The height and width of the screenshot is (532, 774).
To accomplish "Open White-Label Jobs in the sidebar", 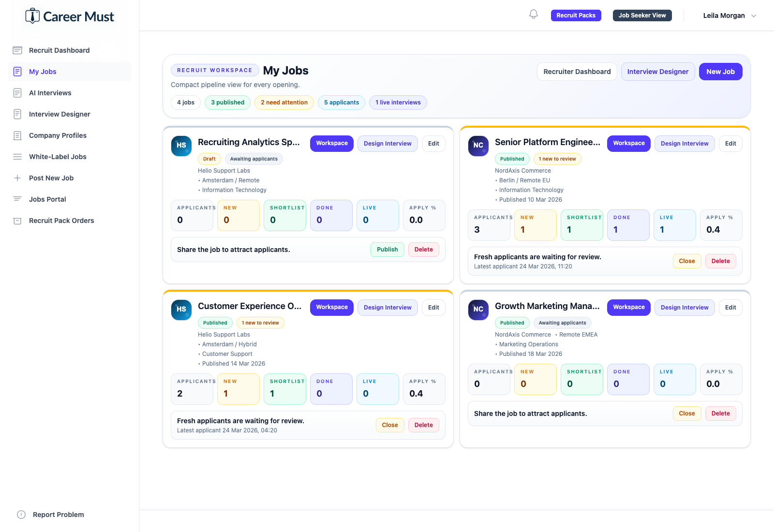I will pyautogui.click(x=58, y=157).
